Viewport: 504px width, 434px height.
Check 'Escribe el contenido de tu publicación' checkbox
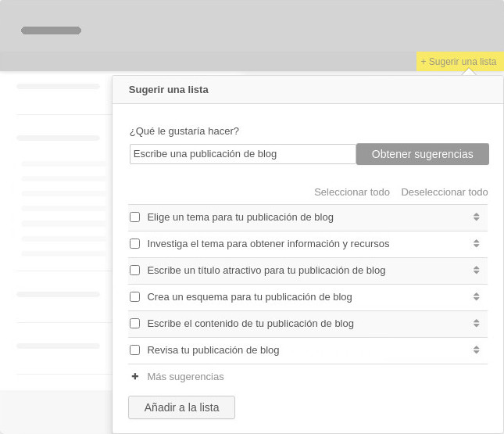pyautogui.click(x=134, y=323)
